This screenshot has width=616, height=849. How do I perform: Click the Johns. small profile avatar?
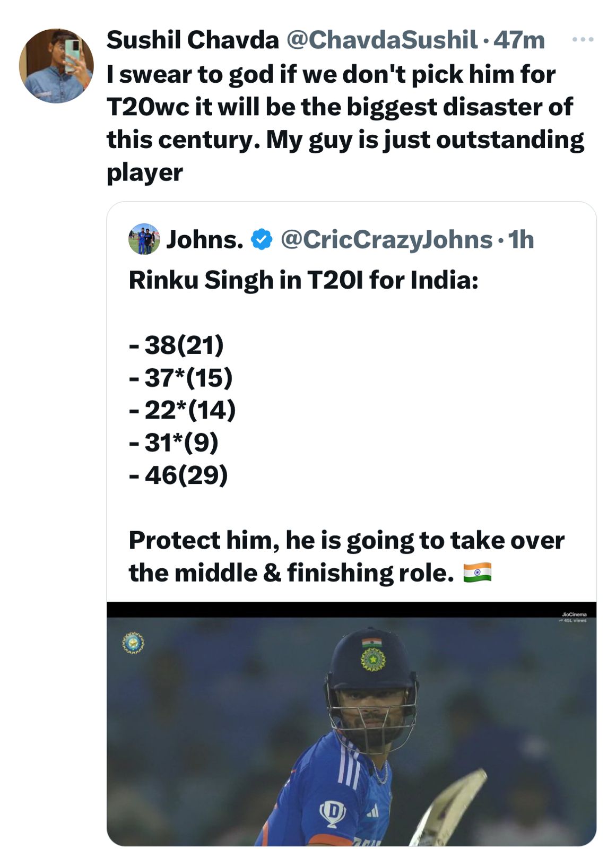click(x=144, y=239)
